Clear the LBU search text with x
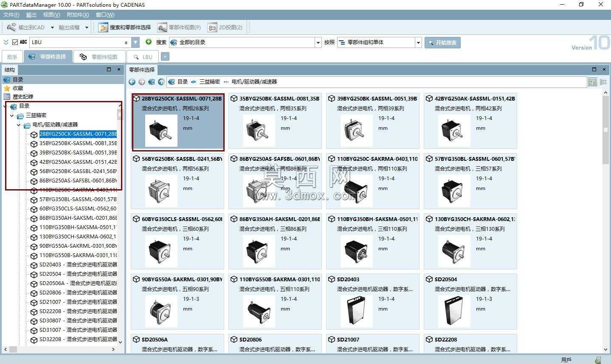 (126, 42)
